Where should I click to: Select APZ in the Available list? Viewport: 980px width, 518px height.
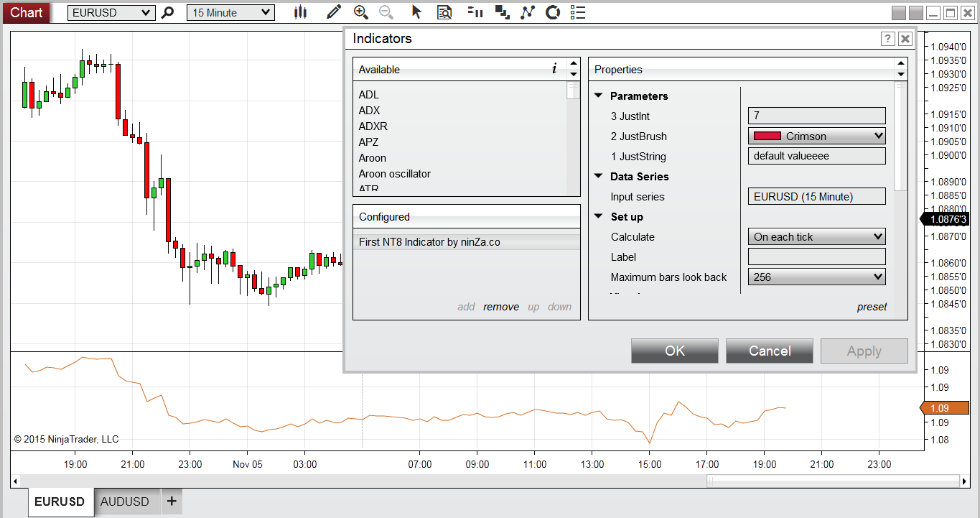369,142
